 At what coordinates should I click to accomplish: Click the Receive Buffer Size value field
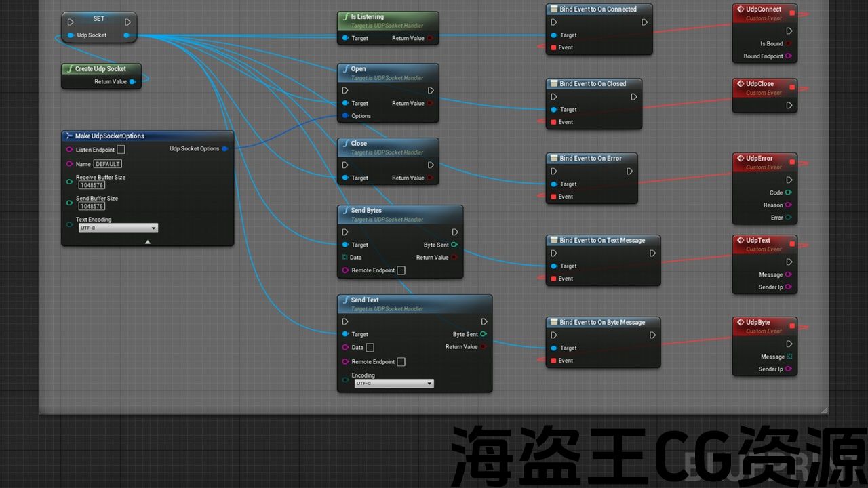pyautogui.click(x=92, y=185)
